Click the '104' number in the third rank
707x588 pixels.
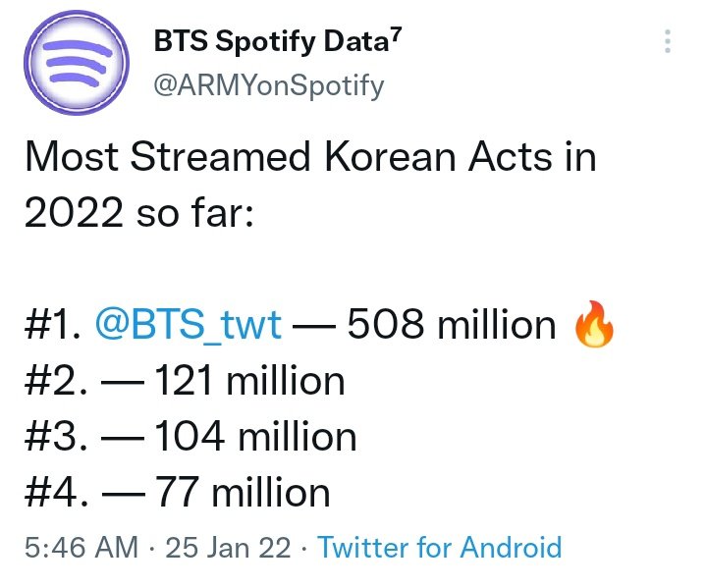[x=190, y=437]
